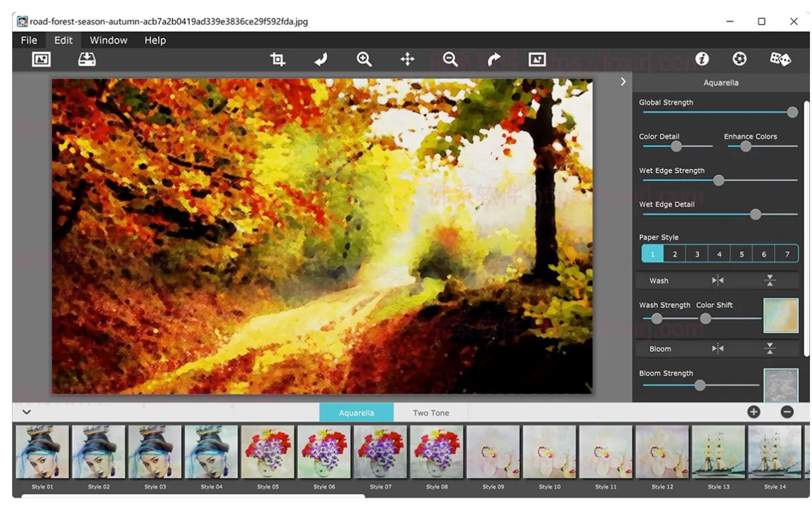812x506 pixels.
Task: Apply the Style 09 preset
Action: coord(493,452)
